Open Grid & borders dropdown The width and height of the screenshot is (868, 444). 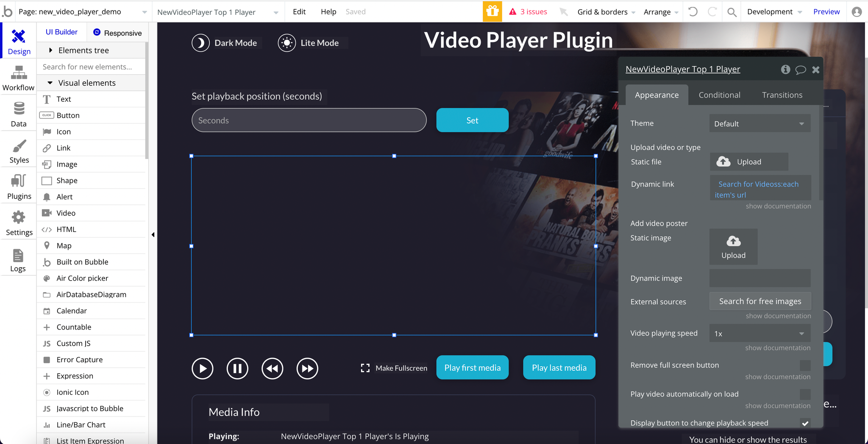[606, 12]
